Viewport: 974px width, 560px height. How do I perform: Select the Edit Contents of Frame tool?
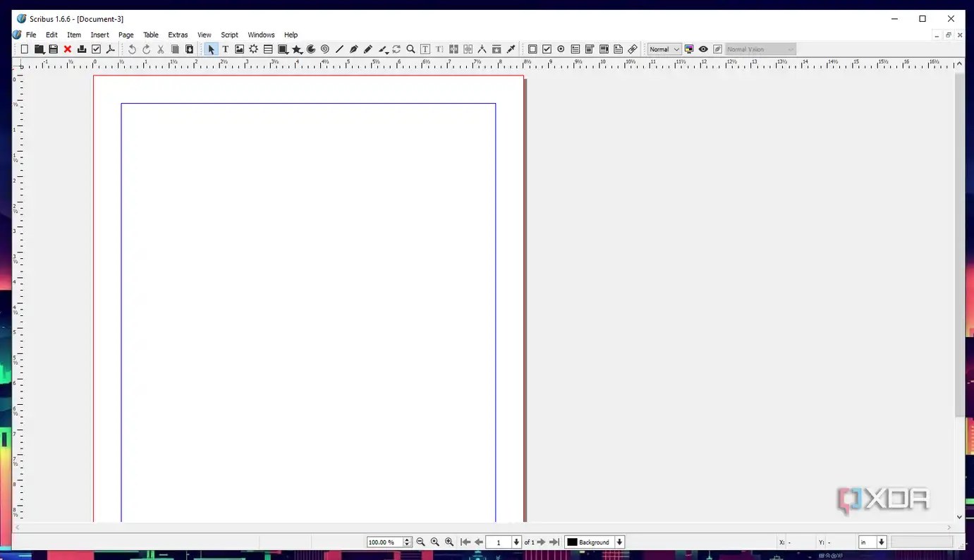(x=425, y=49)
